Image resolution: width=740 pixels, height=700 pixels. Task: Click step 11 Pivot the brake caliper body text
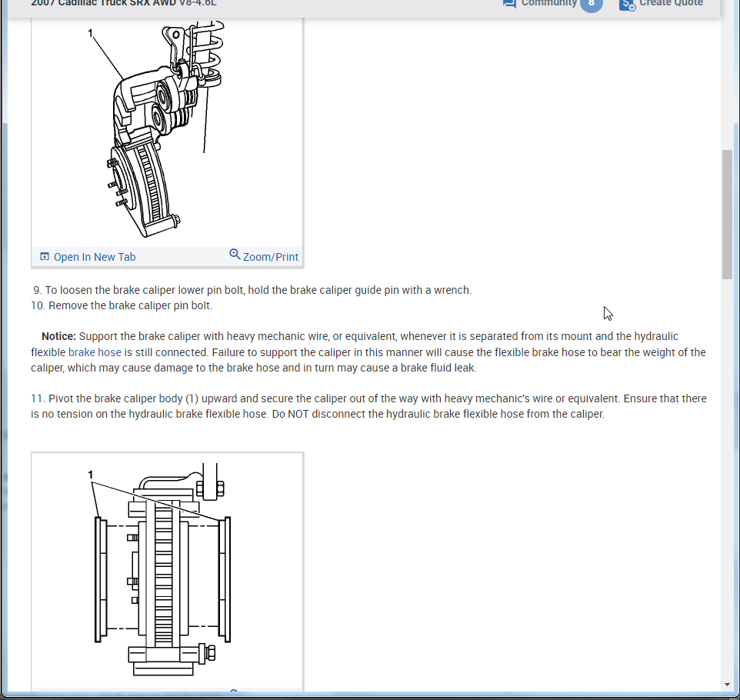368,406
